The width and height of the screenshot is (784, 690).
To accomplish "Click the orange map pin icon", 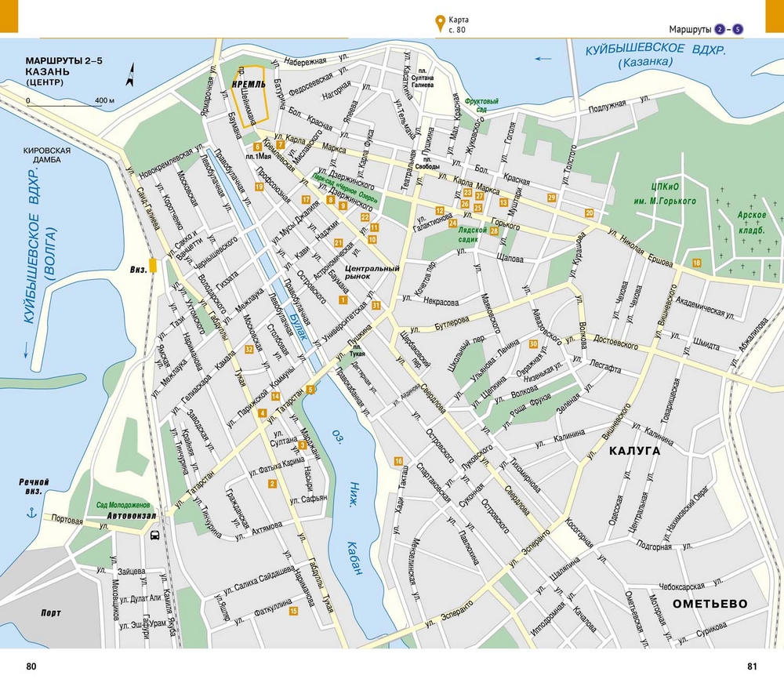I will tap(440, 21).
